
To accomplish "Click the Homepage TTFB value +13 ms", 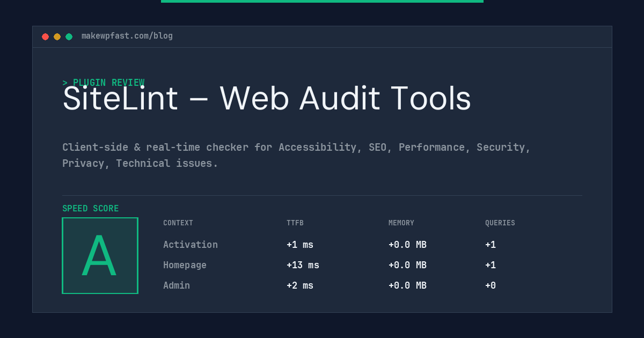I will click(303, 265).
